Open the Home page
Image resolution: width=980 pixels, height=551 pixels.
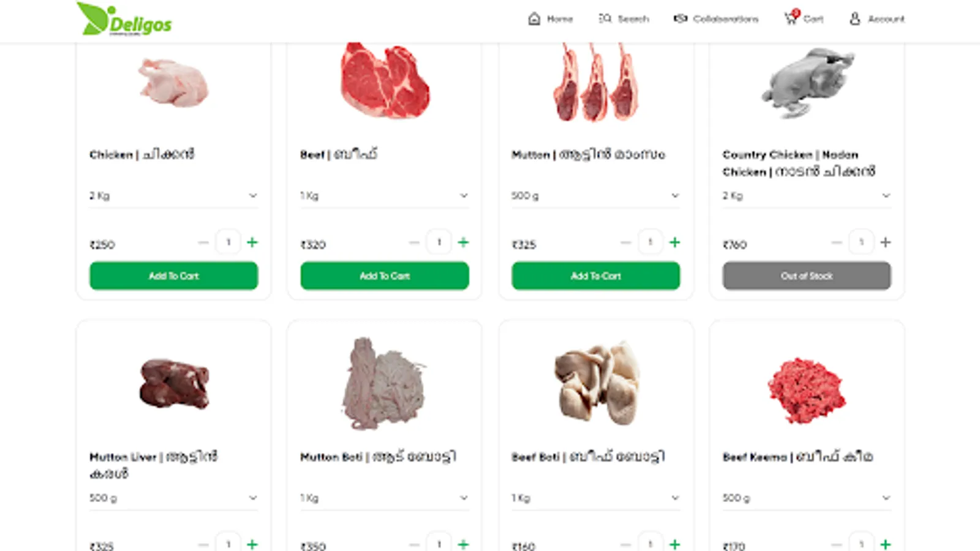pyautogui.click(x=550, y=19)
